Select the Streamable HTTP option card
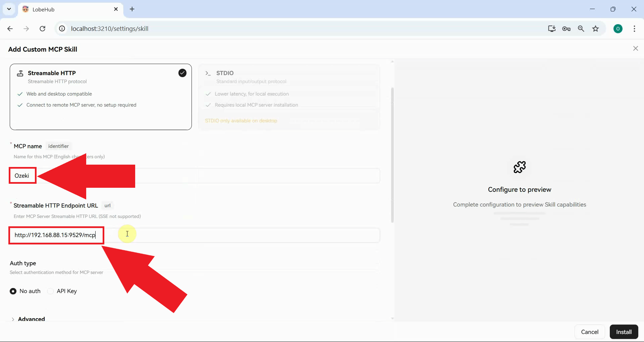Screen dimensions: 644x342 [x=101, y=97]
